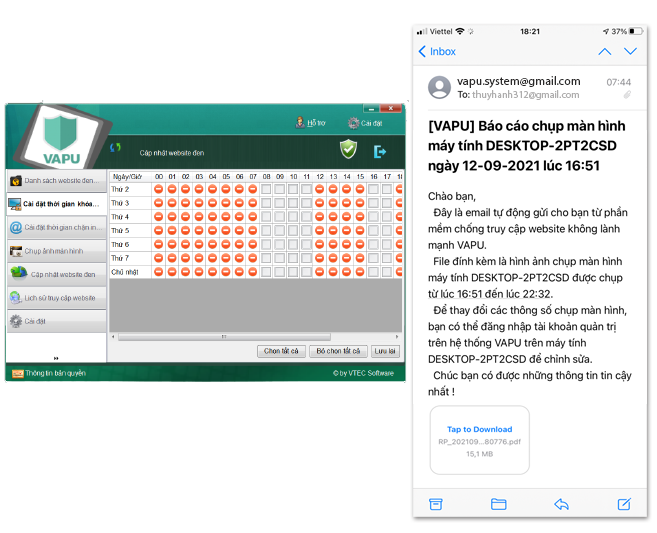Expand sidebar with the double chevron

[x=56, y=357]
